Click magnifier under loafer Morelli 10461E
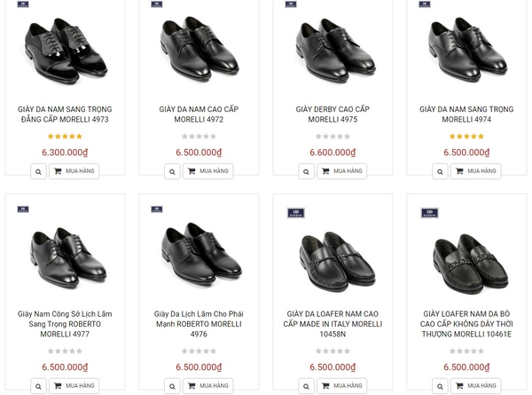Viewport: 532px width, 395px height. point(440,386)
